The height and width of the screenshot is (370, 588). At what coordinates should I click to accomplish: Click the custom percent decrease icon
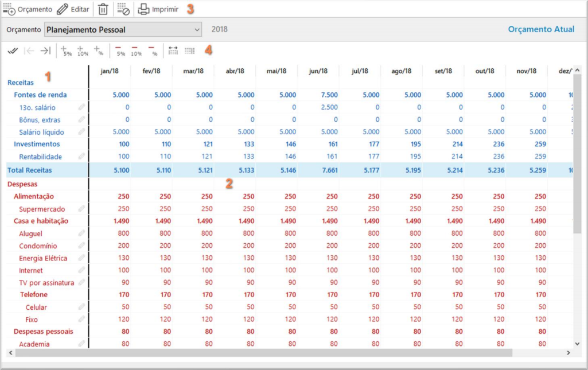(x=153, y=51)
